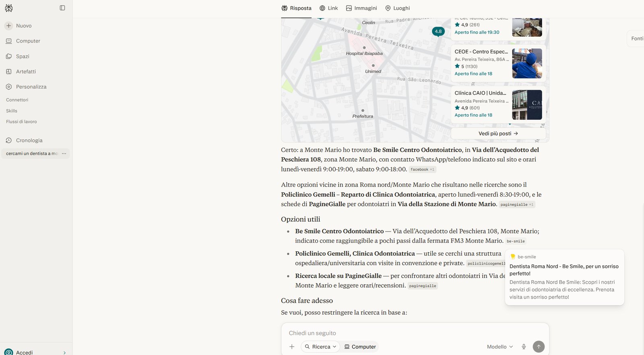Select Computer mode in the composer
Image resolution: width=644 pixels, height=355 pixels.
click(360, 347)
